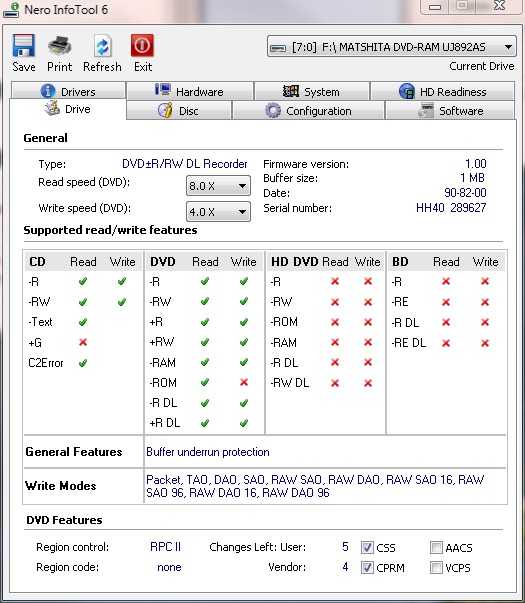Click the date value 90-82-00
The image size is (525, 603).
click(x=465, y=192)
